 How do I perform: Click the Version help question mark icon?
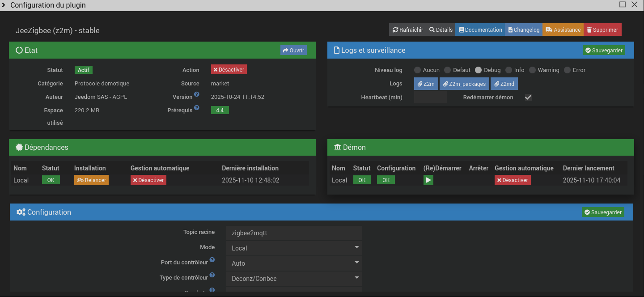pyautogui.click(x=196, y=95)
